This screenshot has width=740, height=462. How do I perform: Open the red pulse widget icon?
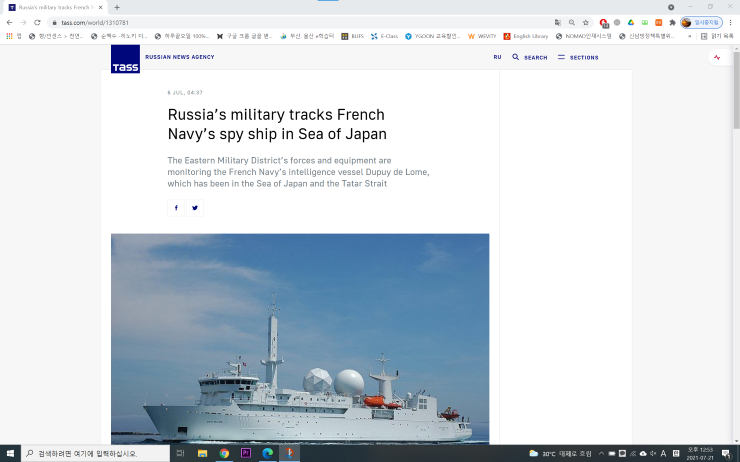tap(717, 58)
